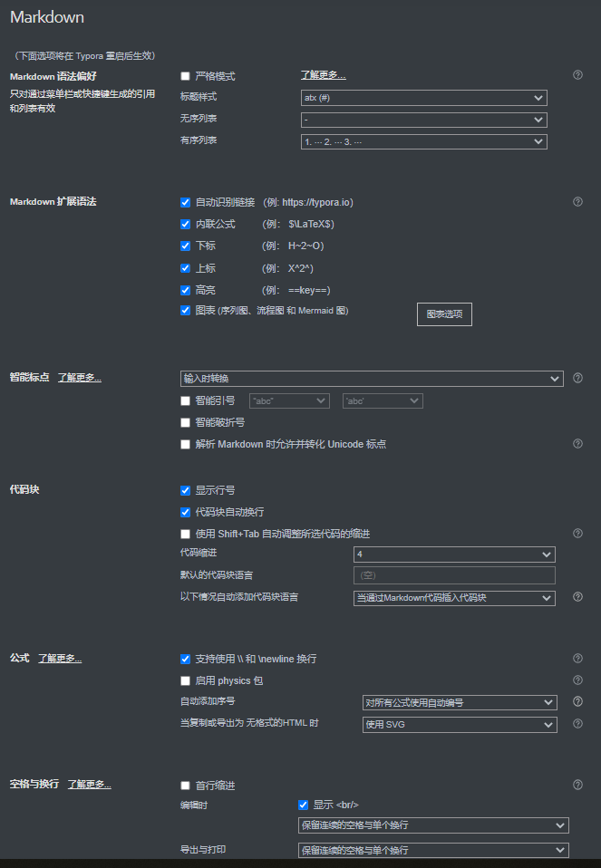The image size is (601, 868).
Task: Click help icon beside 首行缩进 option
Action: [577, 785]
